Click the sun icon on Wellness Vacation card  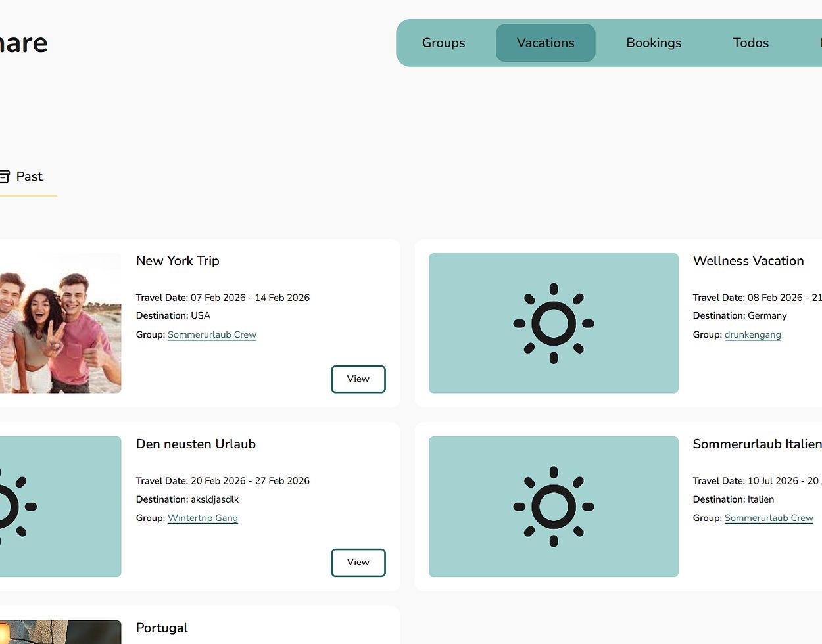[x=553, y=323]
